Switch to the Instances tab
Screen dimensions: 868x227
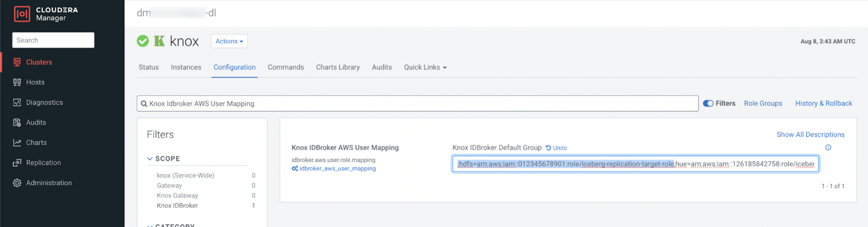[x=186, y=67]
